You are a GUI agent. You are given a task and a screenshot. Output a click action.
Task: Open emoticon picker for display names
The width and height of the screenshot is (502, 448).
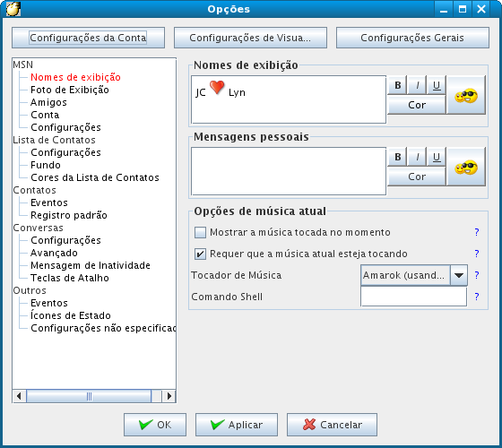pyautogui.click(x=466, y=95)
